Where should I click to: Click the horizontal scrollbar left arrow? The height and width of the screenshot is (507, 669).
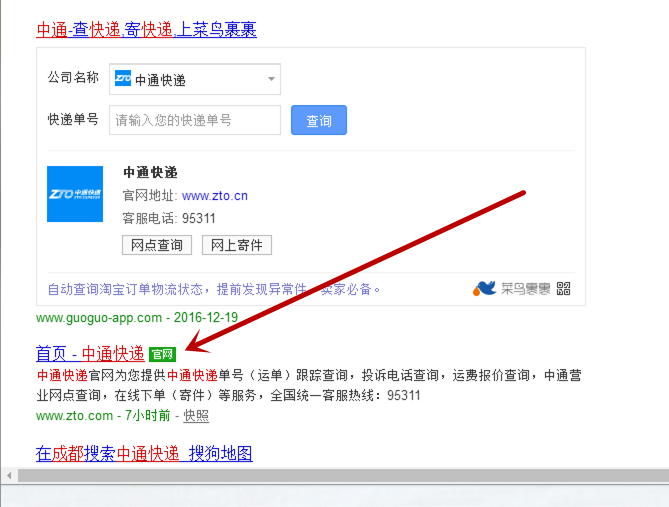9,475
